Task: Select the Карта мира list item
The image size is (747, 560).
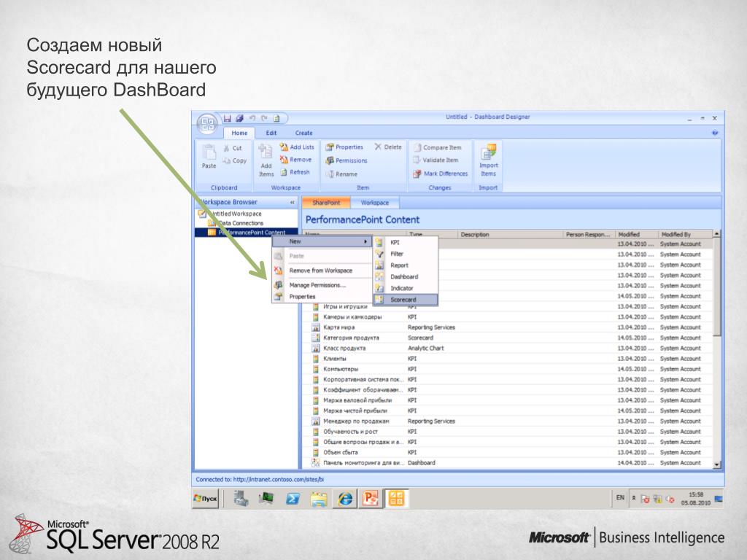Action: pos(508,327)
